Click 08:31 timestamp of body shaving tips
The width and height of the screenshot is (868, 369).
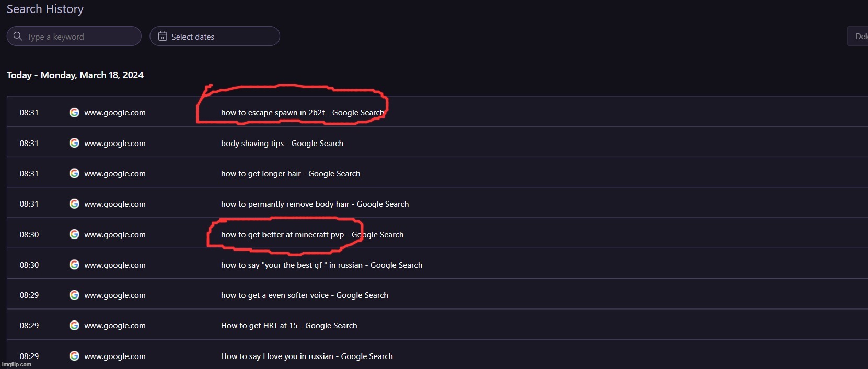pos(29,143)
